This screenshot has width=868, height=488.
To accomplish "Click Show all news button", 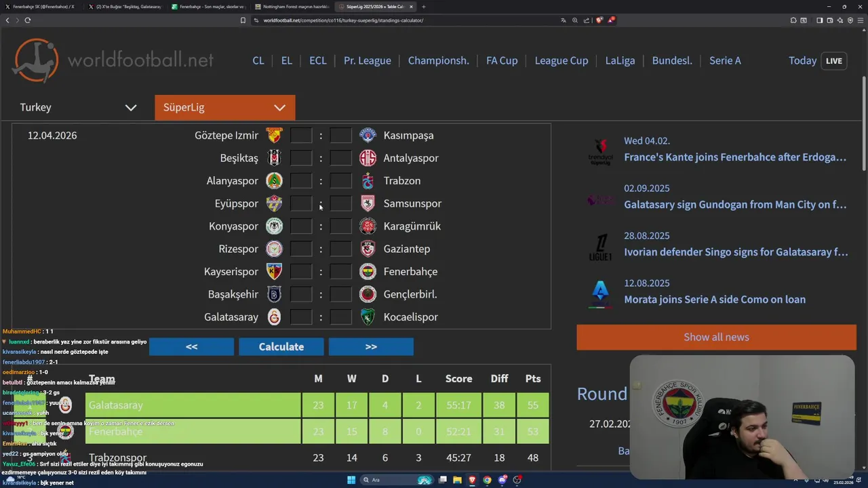I will [x=716, y=337].
